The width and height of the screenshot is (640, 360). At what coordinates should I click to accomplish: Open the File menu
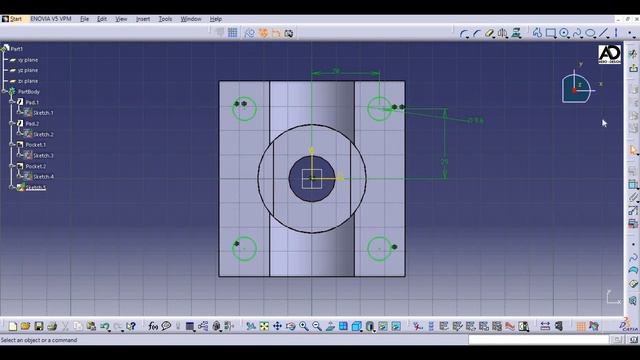84,19
